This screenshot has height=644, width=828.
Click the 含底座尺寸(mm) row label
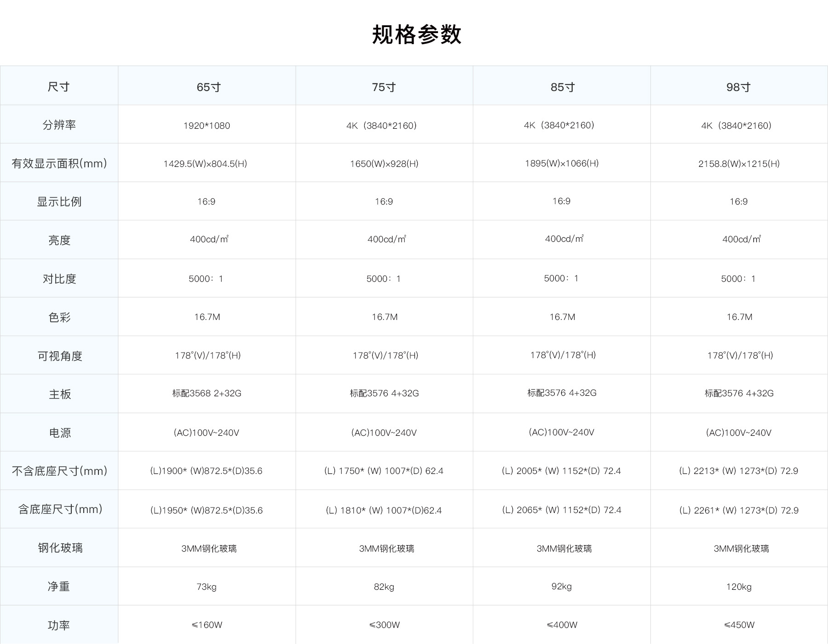click(x=60, y=509)
